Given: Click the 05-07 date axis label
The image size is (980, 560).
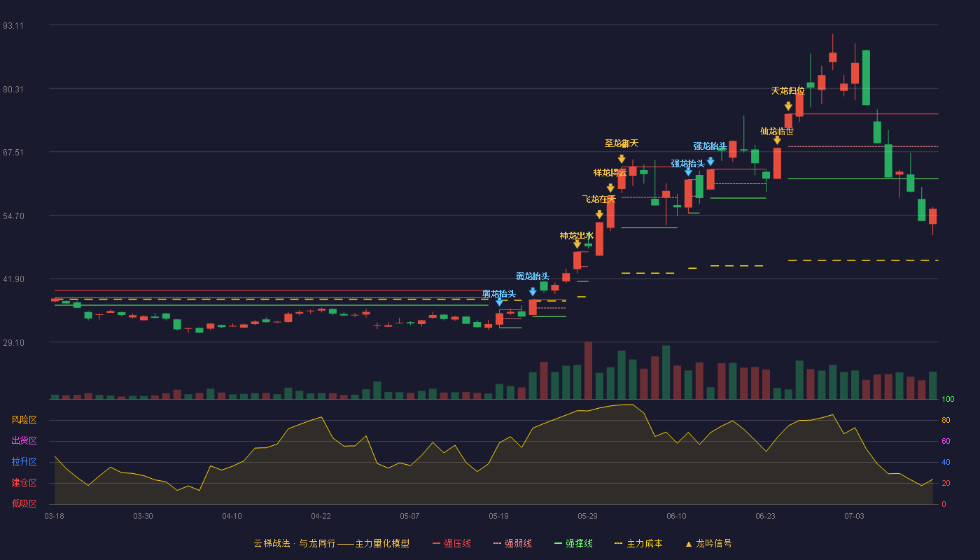Looking at the screenshot, I should pos(409,516).
